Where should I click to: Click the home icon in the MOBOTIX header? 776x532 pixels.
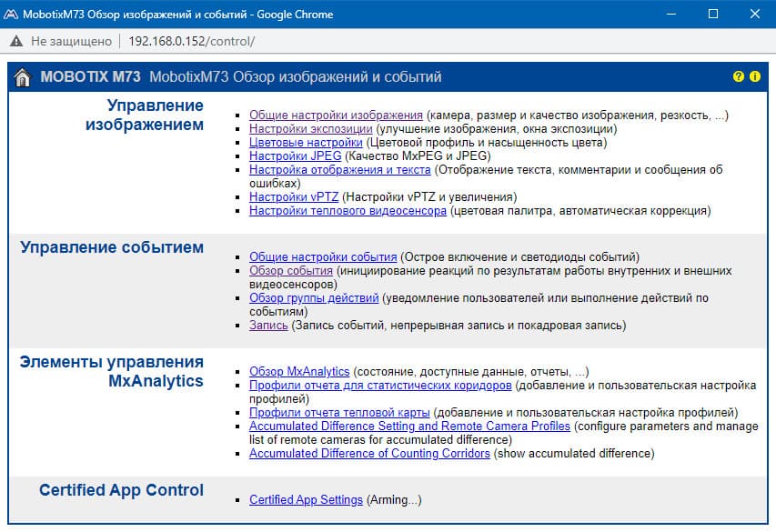point(22,77)
